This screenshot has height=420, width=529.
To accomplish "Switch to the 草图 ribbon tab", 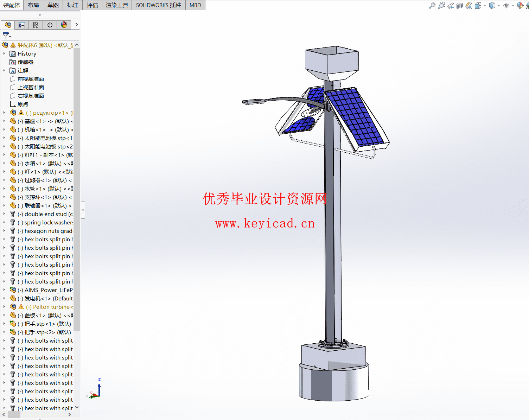I will pos(53,5).
